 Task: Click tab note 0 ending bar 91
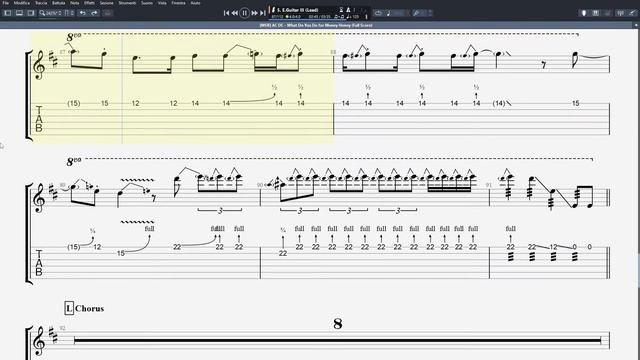[x=589, y=247]
